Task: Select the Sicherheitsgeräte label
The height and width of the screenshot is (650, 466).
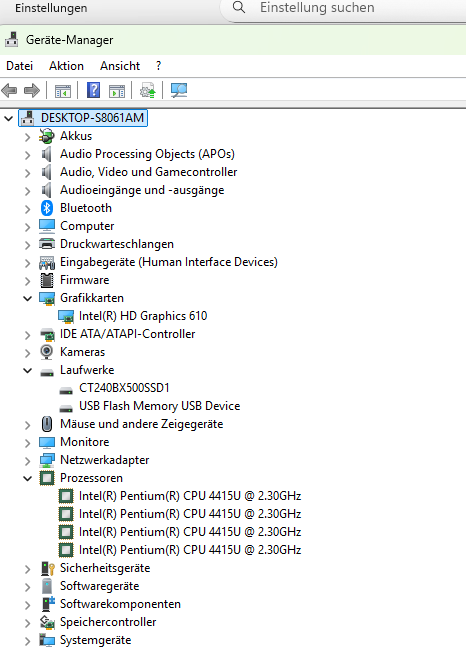Action: tap(105, 568)
